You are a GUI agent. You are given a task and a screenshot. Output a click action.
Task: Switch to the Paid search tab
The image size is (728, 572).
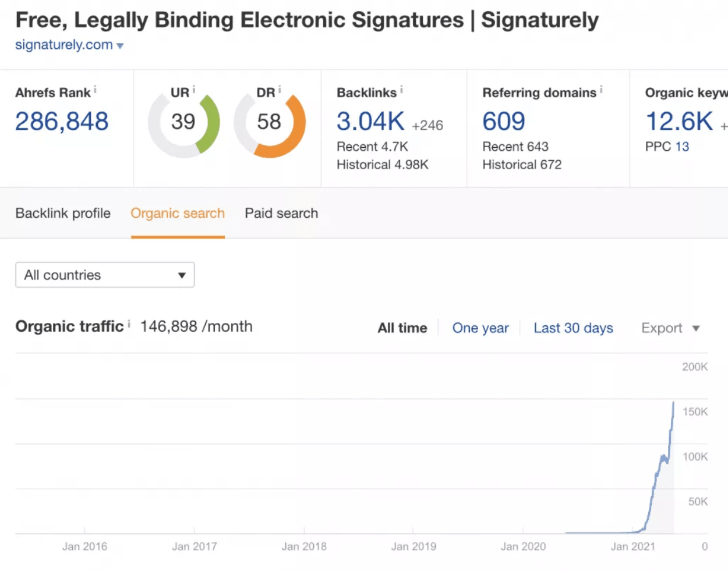[281, 213]
